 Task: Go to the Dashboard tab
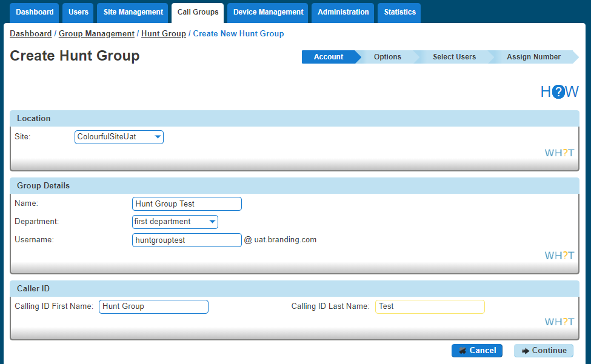pyautogui.click(x=35, y=13)
